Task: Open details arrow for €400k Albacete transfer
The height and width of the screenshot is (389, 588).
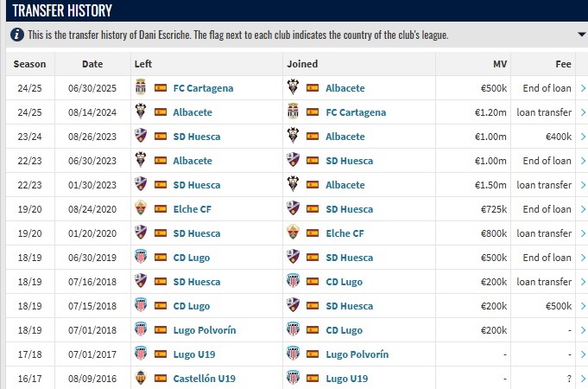Action: [x=583, y=137]
